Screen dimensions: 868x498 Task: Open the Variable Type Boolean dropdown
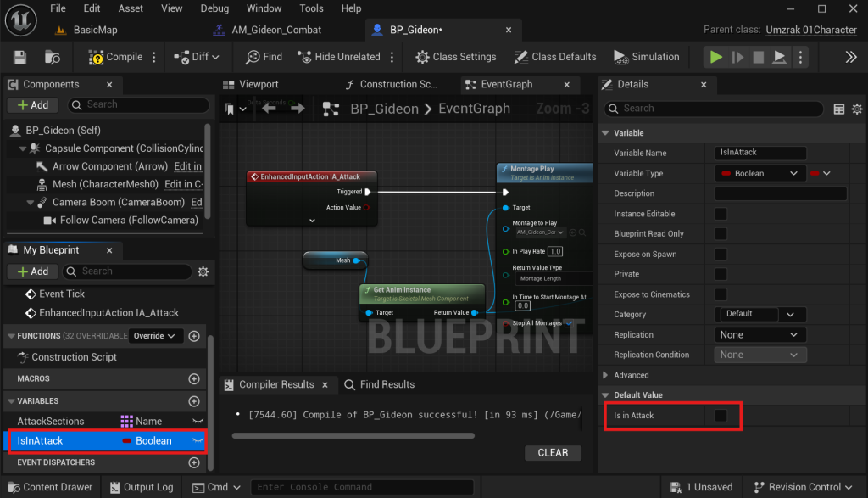[759, 173]
